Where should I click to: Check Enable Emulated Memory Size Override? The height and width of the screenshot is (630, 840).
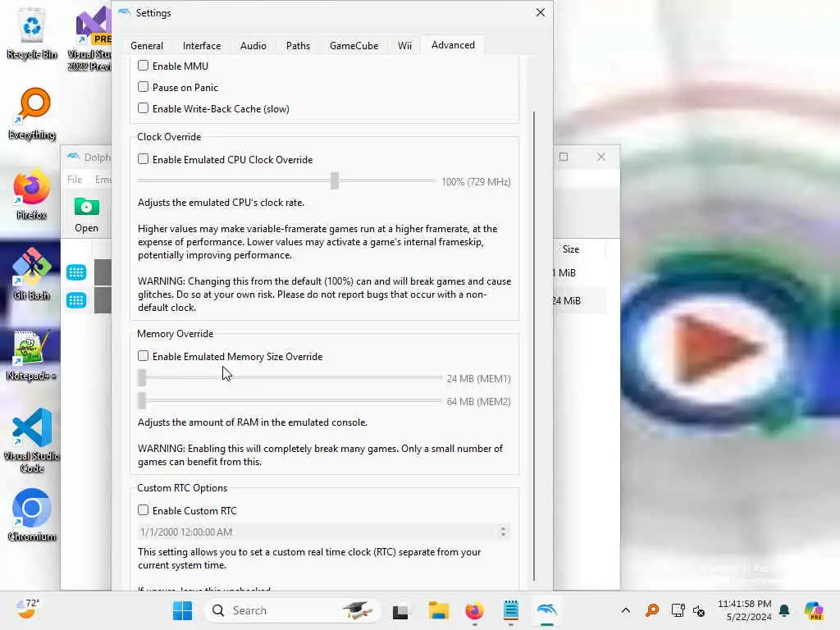tap(143, 356)
